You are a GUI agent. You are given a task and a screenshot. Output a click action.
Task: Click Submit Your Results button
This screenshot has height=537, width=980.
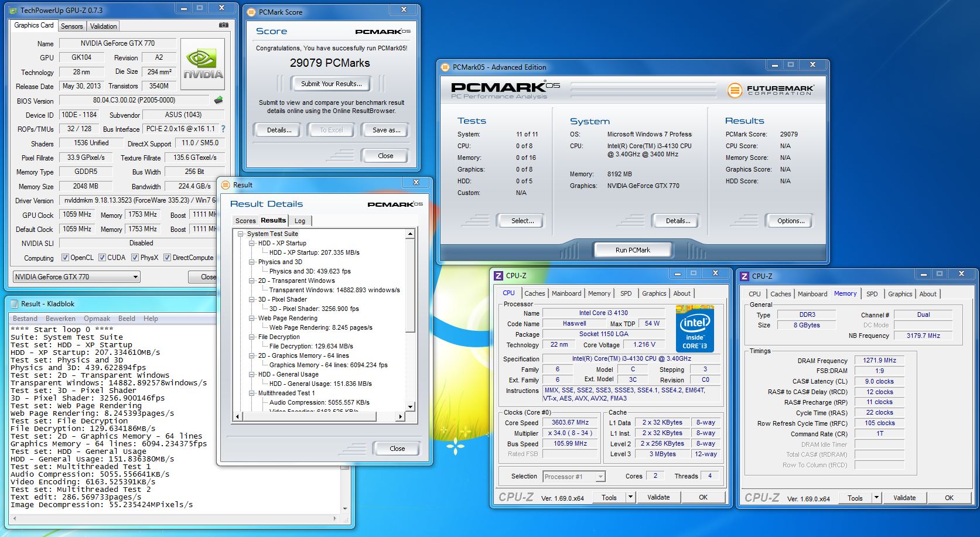click(x=332, y=84)
